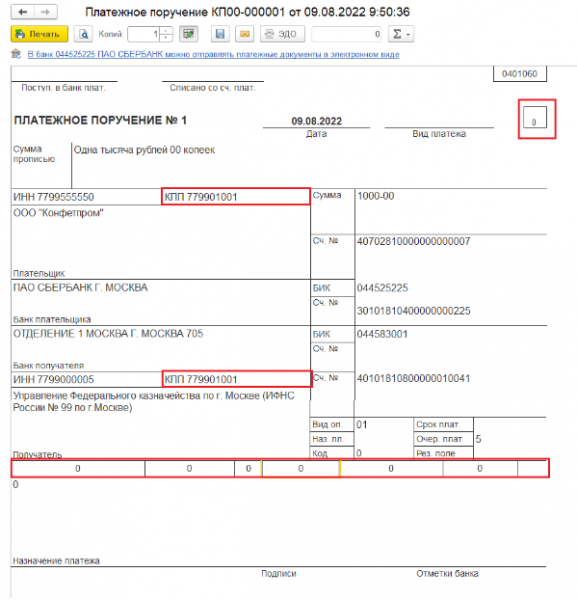This screenshot has width=577, height=600.
Task: Send by email envelope icon
Action: tap(244, 34)
